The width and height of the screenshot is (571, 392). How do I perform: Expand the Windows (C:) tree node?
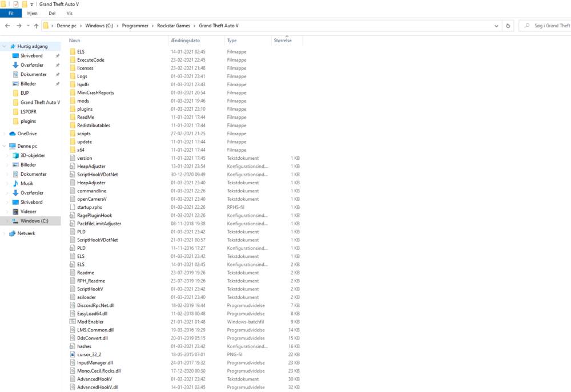[7, 221]
